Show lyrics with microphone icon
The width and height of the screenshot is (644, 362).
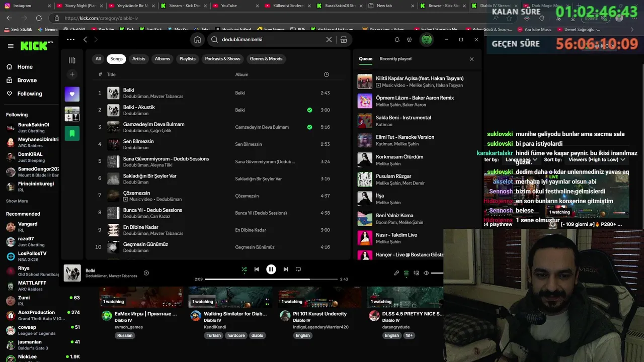[396, 273]
